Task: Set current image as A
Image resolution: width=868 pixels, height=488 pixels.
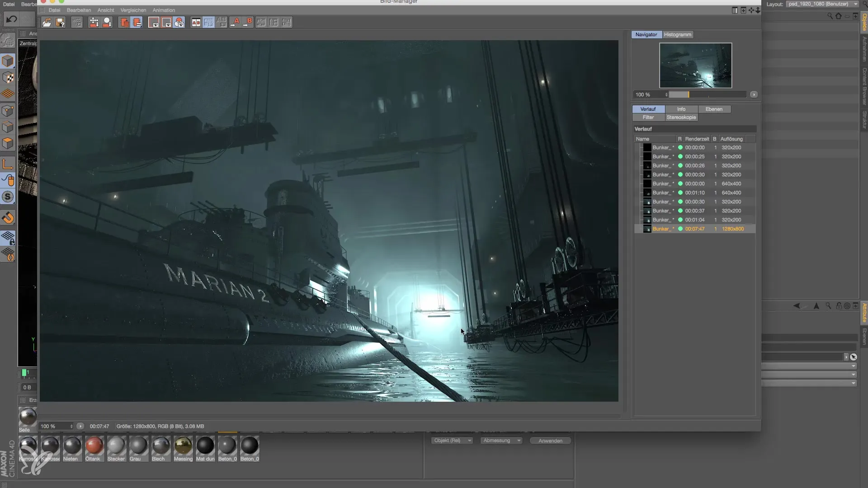Action: coord(235,22)
